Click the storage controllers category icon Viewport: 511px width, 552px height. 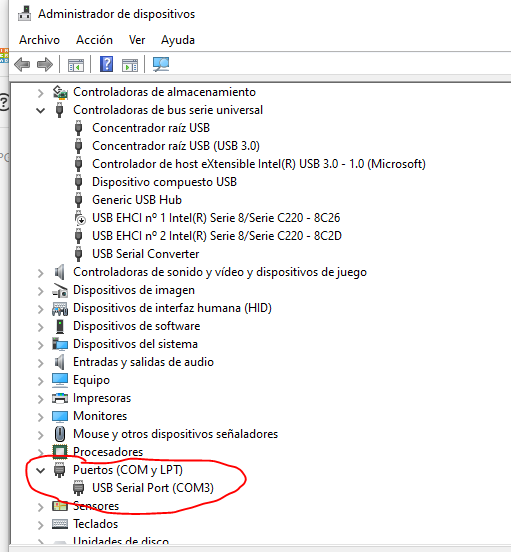click(x=60, y=92)
